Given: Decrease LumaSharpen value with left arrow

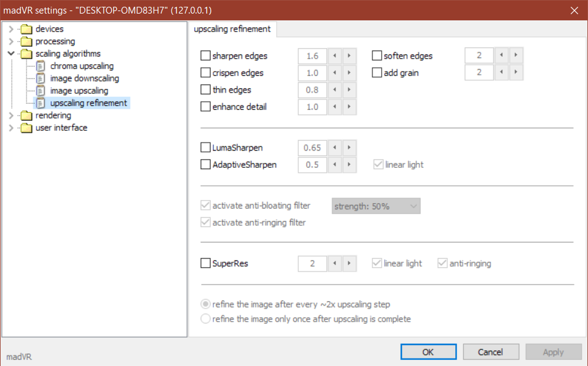Looking at the screenshot, I should pyautogui.click(x=335, y=148).
